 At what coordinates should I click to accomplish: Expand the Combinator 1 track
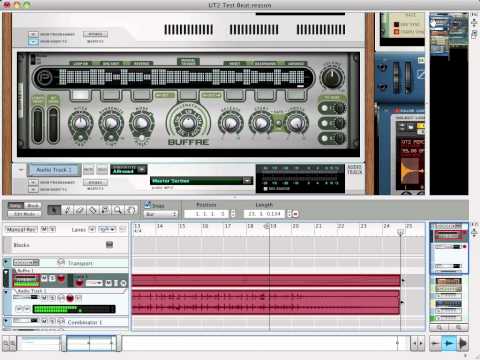pyautogui.click(x=6, y=321)
